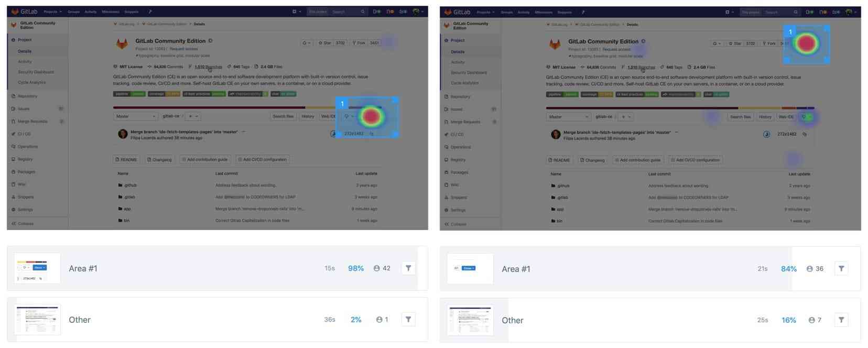Click History button in right screenshot
The width and height of the screenshot is (868, 348).
tap(765, 117)
